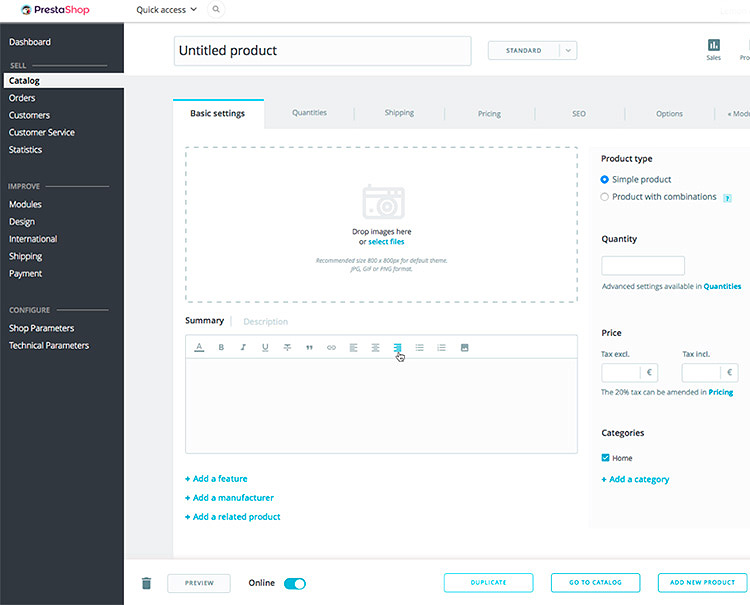750x605 pixels.
Task: Insert a hyperlink via link icon
Action: coord(331,348)
